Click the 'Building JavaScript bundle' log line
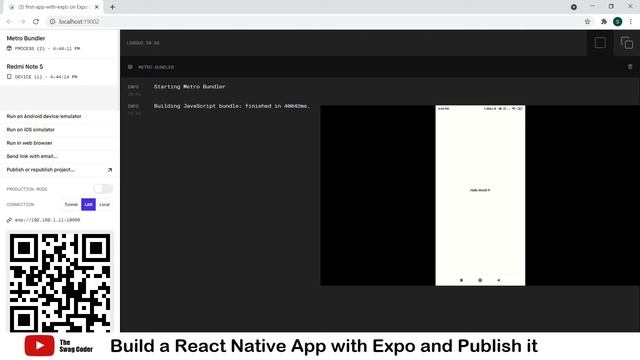 pos(231,106)
